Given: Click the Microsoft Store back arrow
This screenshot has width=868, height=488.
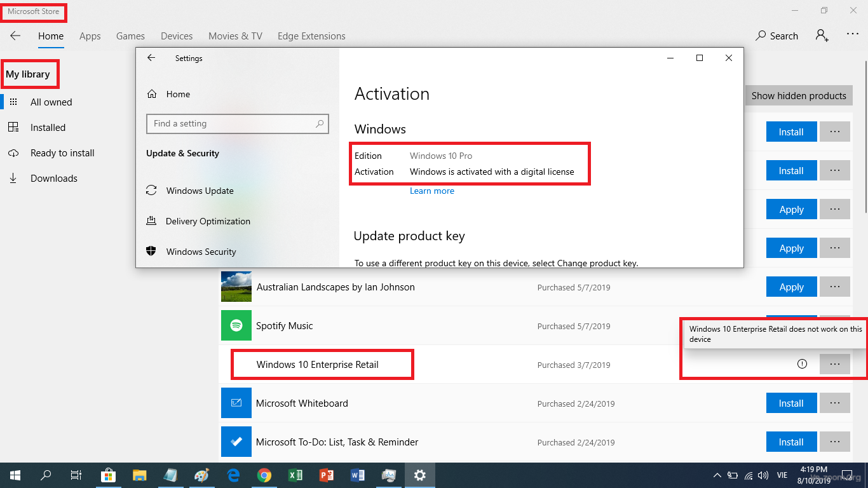Looking at the screenshot, I should pyautogui.click(x=15, y=36).
